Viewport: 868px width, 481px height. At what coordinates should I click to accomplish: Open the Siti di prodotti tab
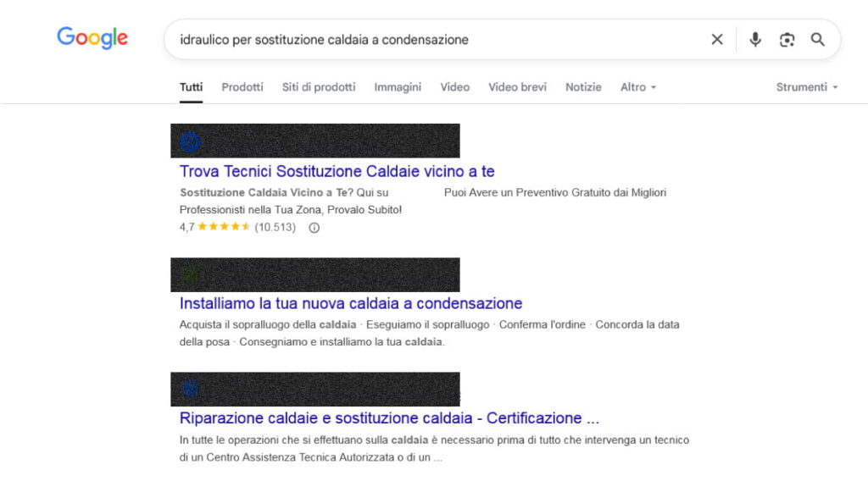click(319, 87)
